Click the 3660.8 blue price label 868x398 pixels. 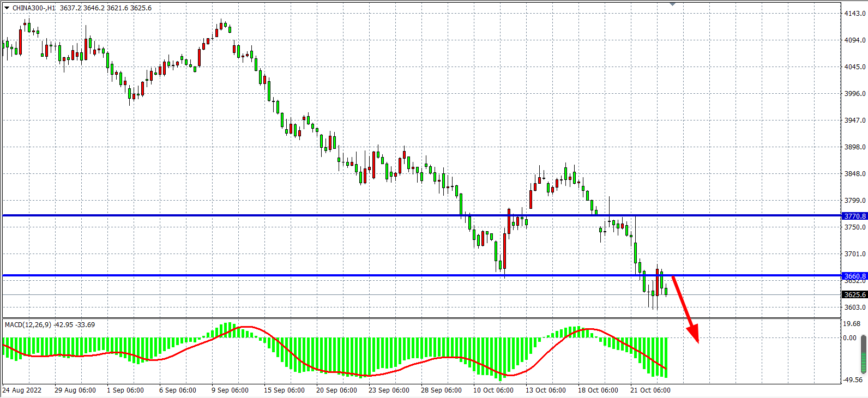854,276
